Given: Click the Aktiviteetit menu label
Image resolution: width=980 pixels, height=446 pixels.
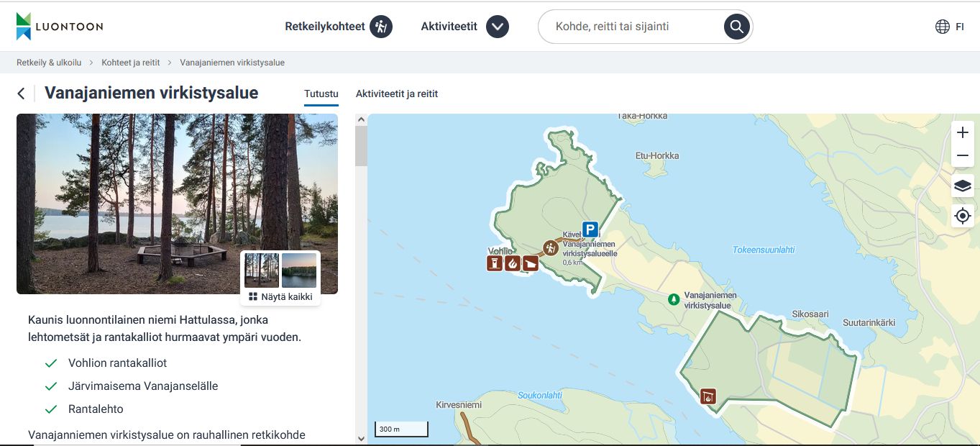Looking at the screenshot, I should tap(449, 27).
